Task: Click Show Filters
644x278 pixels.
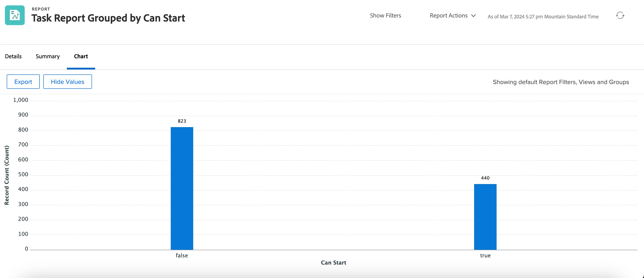Action: coord(385,15)
